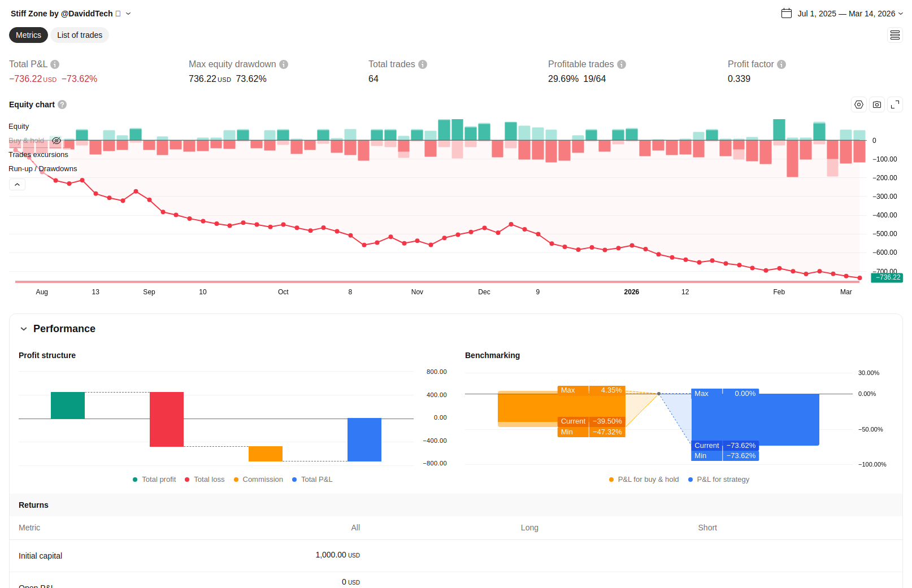
Task: Toggle the Trades excursions series
Action: (x=38, y=155)
